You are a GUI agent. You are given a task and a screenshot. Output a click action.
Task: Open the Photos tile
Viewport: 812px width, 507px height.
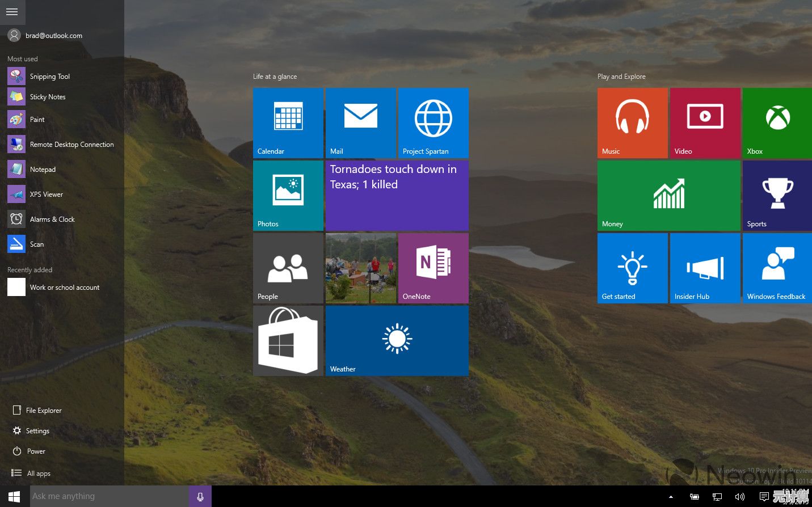coord(288,195)
